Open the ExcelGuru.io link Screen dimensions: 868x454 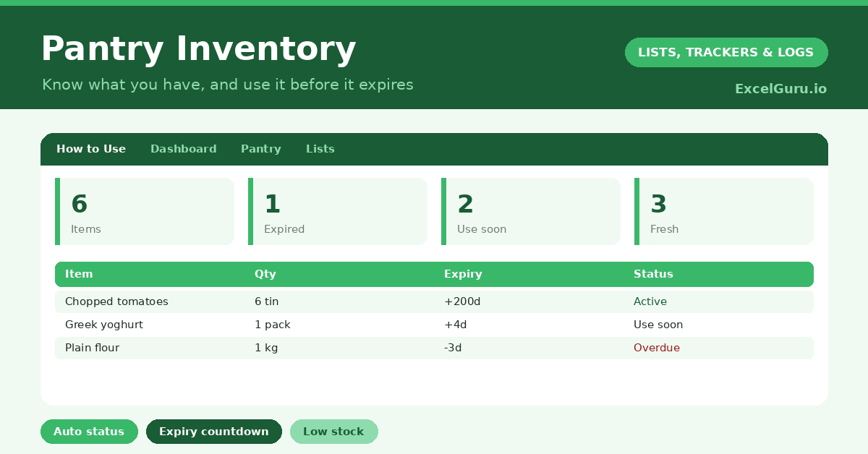coord(780,89)
